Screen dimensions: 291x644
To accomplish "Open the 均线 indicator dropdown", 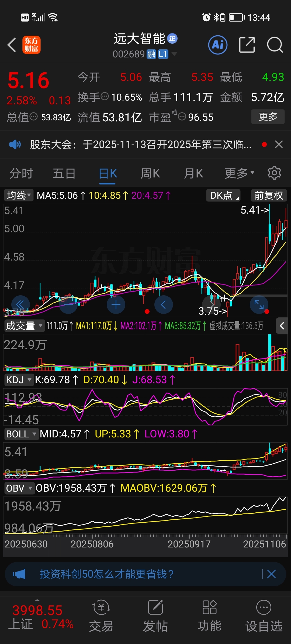I will [x=19, y=195].
